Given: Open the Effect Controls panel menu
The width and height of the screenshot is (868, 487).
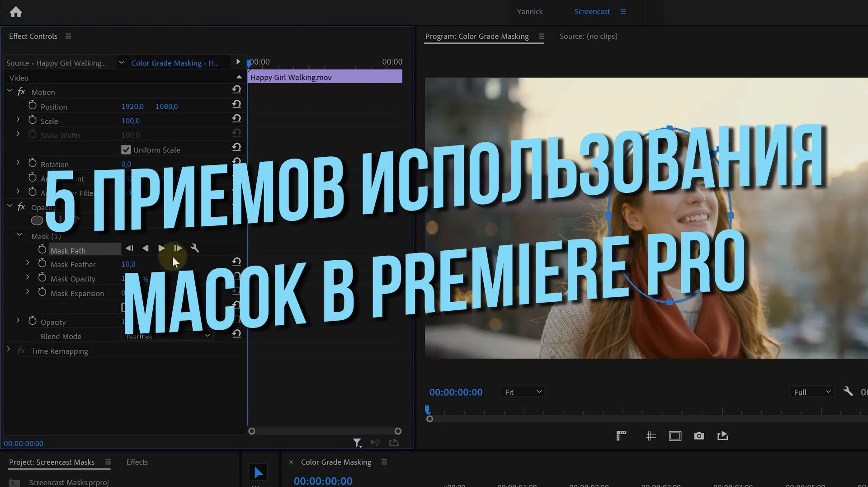Looking at the screenshot, I should [x=68, y=36].
